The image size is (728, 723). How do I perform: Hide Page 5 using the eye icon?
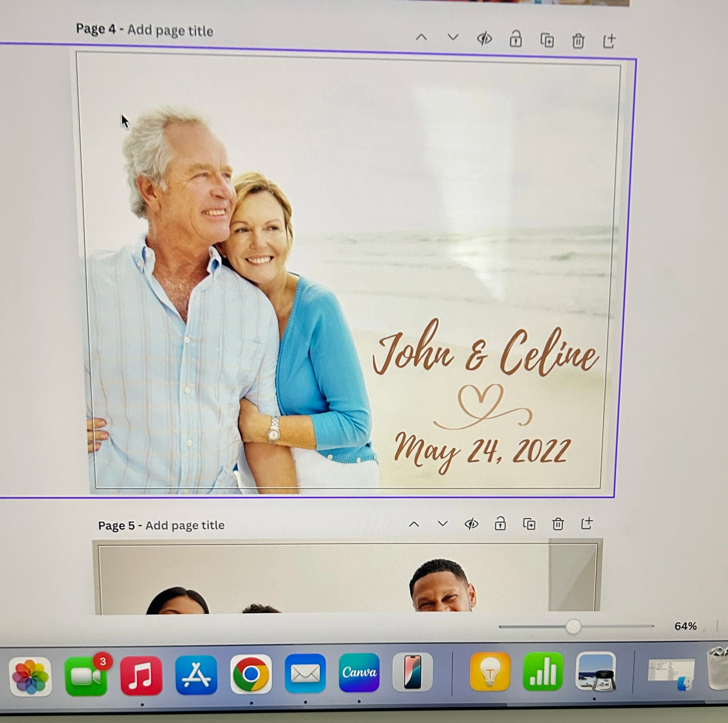[x=471, y=524]
